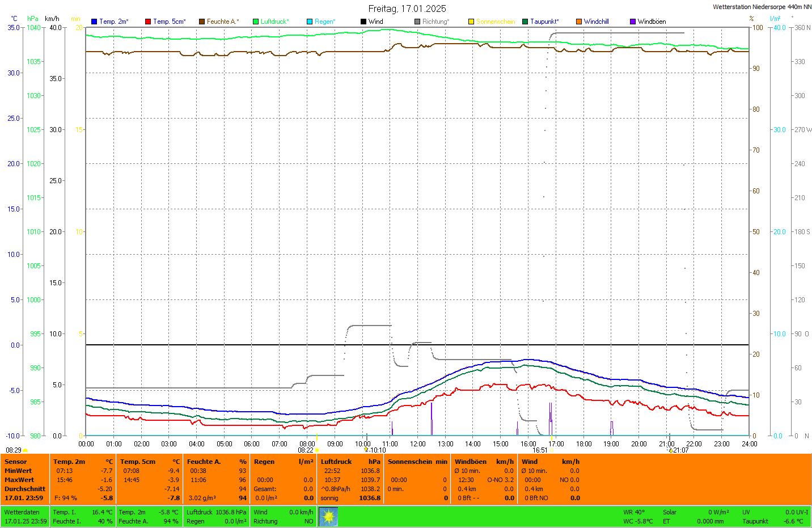Click the gray Richtung legend label
812x528 pixels.
(x=435, y=22)
